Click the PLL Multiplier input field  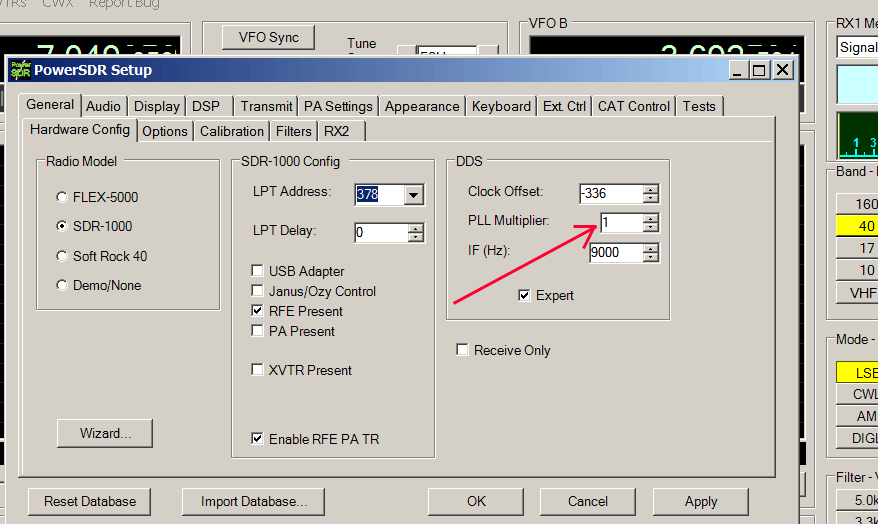tap(620, 223)
